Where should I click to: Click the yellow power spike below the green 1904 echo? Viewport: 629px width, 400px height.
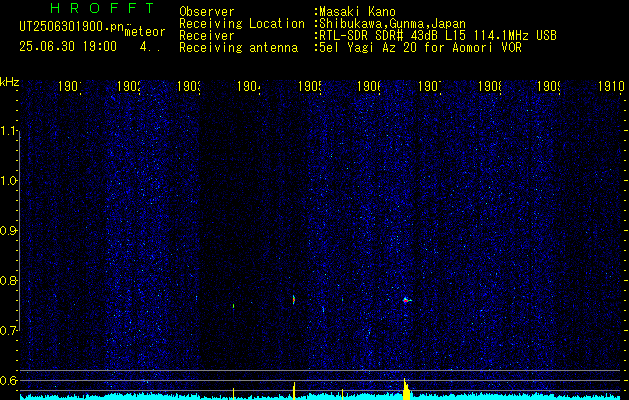[x=233, y=394]
